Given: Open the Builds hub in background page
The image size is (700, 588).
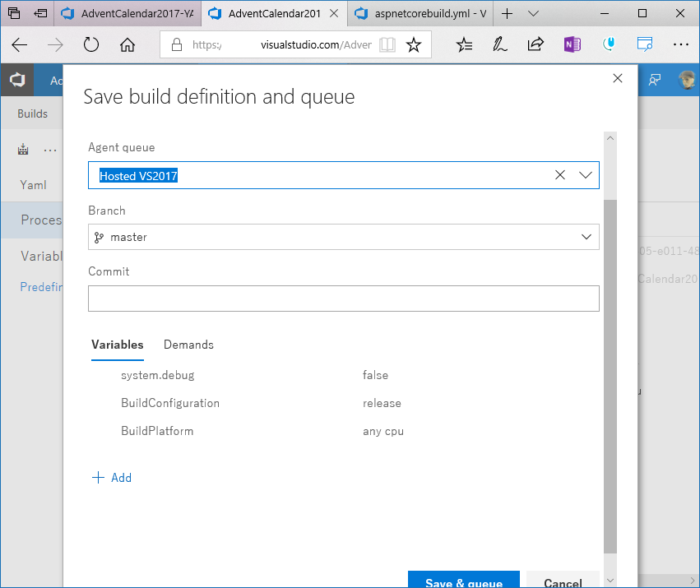Looking at the screenshot, I should point(32,113).
